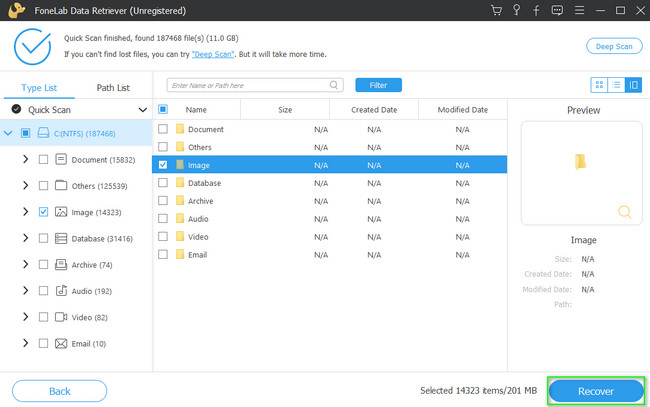This screenshot has height=407, width=650.
Task: Check the Archive folder row checkbox
Action: 163,201
